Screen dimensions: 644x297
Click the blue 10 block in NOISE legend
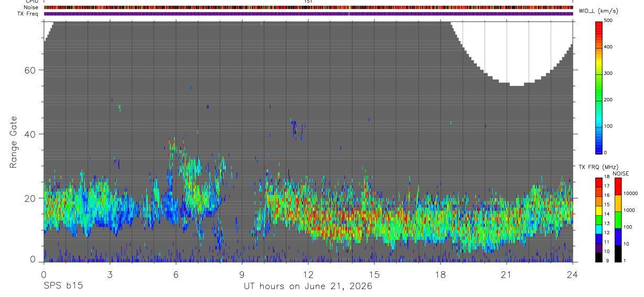point(619,237)
